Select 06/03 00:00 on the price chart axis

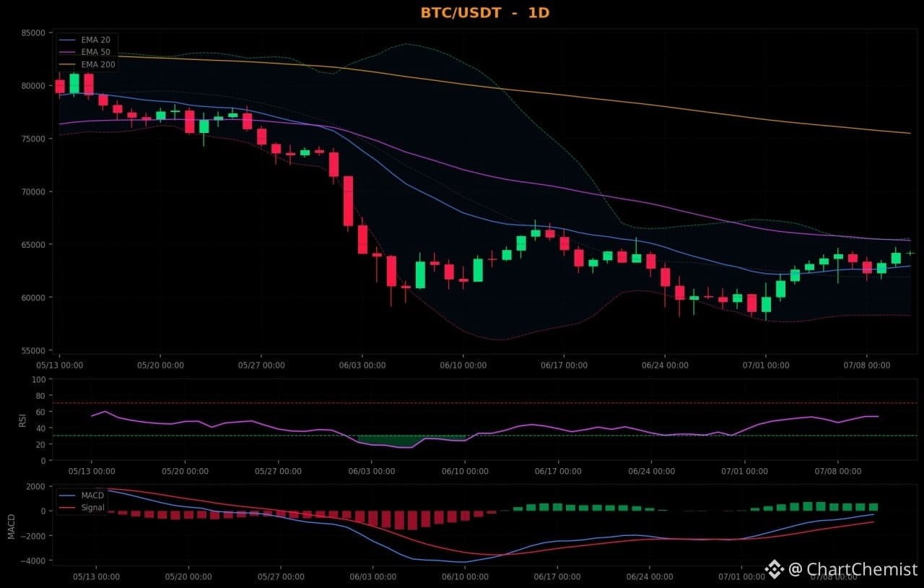pyautogui.click(x=362, y=366)
